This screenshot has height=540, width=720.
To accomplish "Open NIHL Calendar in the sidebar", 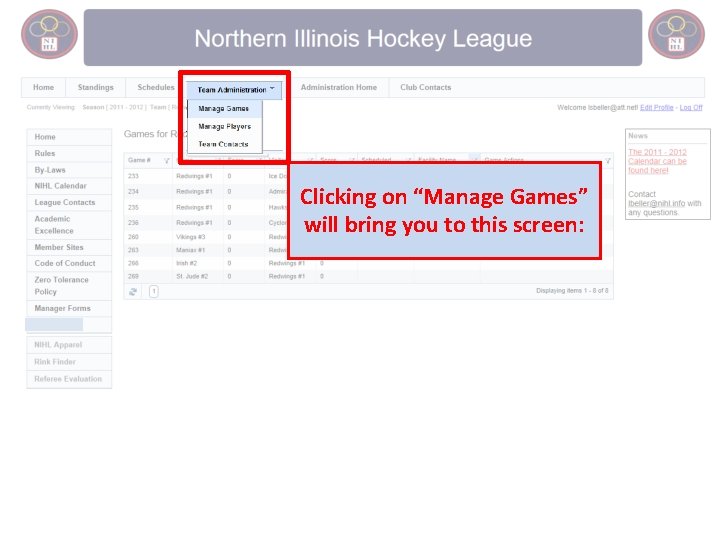I will pos(69,186).
